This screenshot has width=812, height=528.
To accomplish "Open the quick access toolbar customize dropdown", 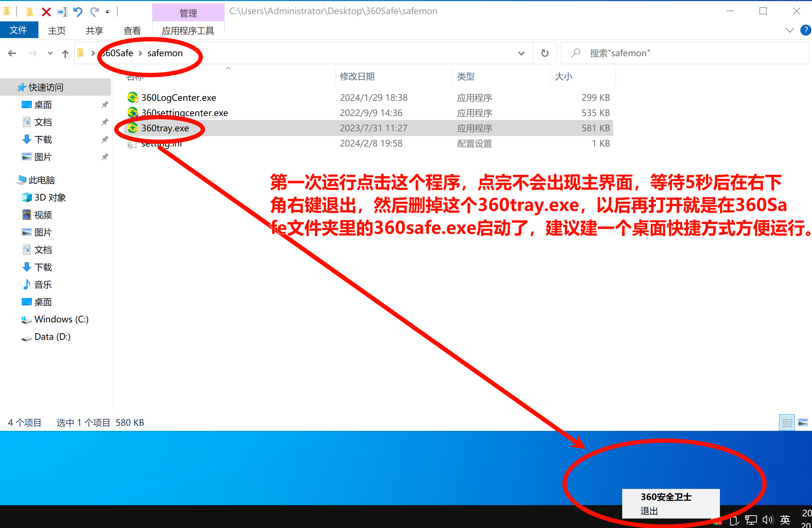I will (x=108, y=11).
